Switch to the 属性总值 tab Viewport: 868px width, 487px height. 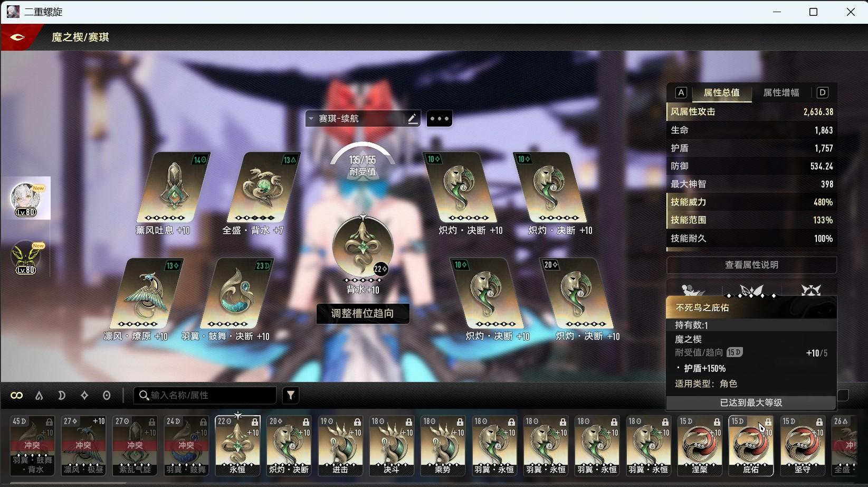[x=721, y=93]
